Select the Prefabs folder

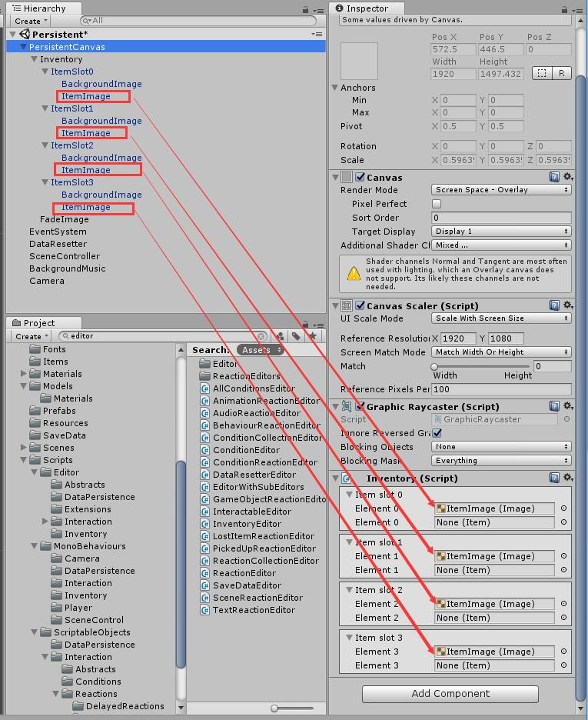(x=59, y=411)
